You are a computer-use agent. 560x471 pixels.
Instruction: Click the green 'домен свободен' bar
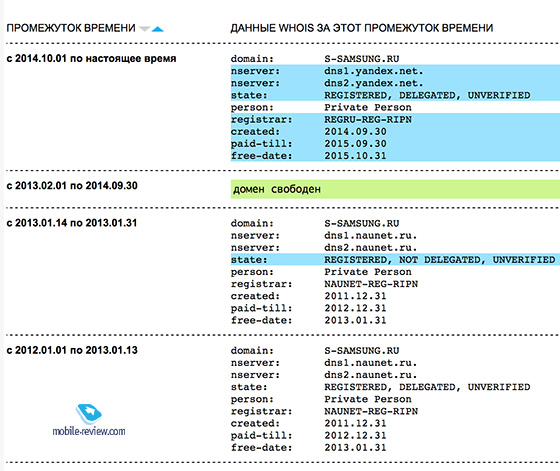[395, 189]
